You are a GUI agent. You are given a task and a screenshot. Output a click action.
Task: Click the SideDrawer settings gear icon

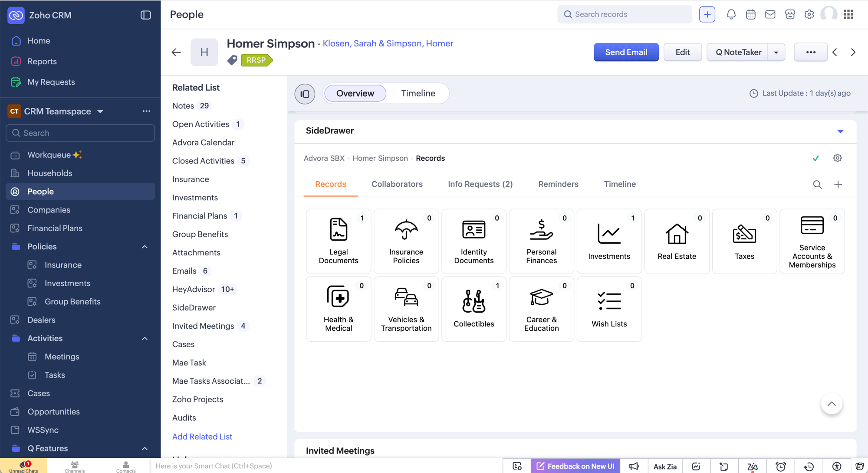(x=837, y=158)
